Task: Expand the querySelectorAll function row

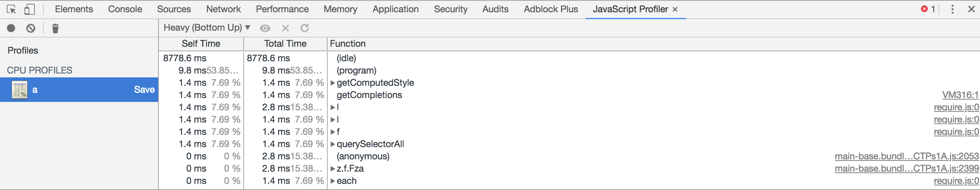Action: (x=333, y=144)
